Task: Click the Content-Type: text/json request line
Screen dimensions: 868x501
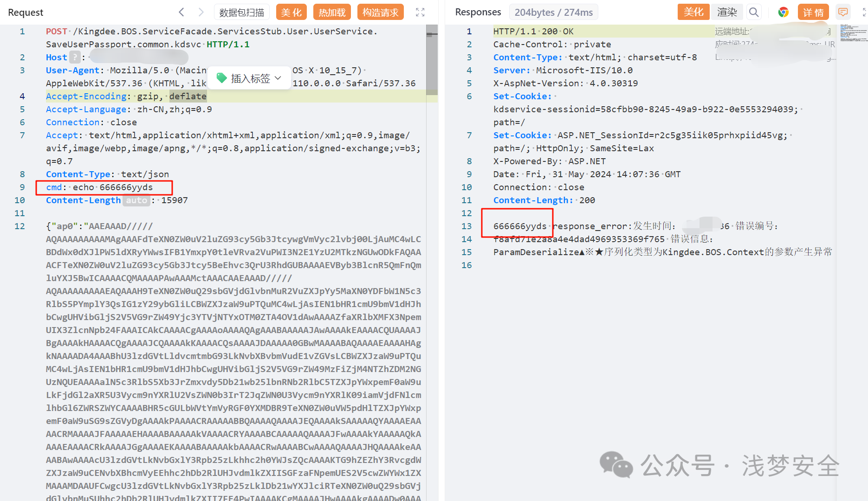Action: click(107, 174)
